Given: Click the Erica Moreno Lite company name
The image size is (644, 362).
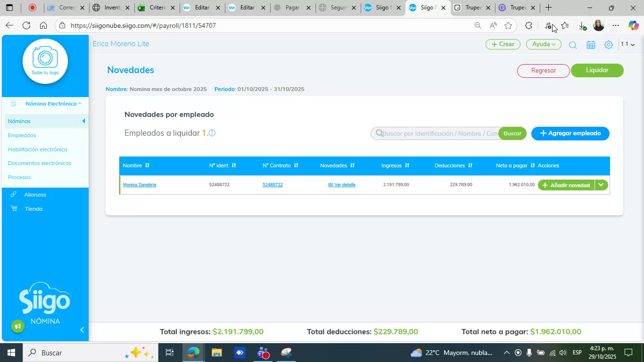Looking at the screenshot, I should (121, 44).
